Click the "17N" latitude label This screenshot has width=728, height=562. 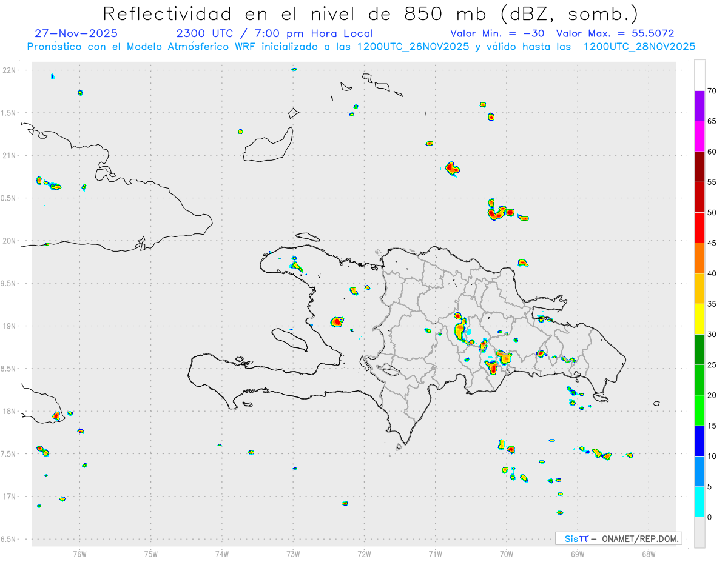[10, 497]
